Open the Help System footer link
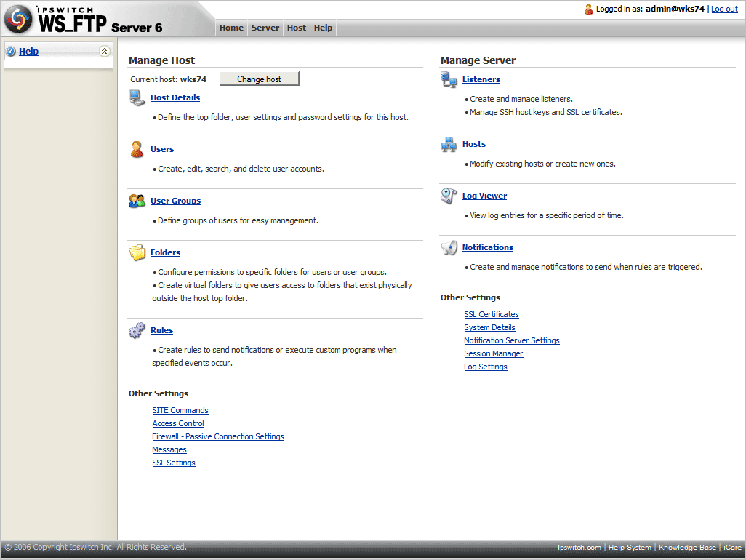The height and width of the screenshot is (560, 746). pos(630,548)
